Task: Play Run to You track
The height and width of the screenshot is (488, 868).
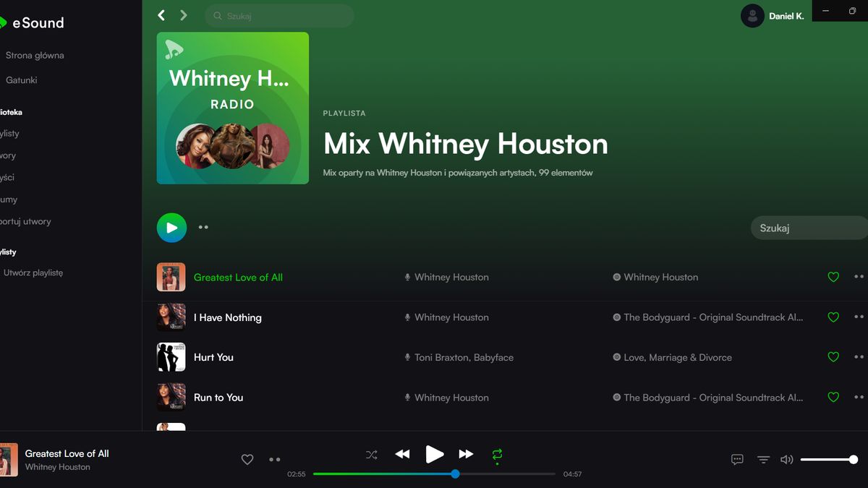Action: (x=218, y=398)
